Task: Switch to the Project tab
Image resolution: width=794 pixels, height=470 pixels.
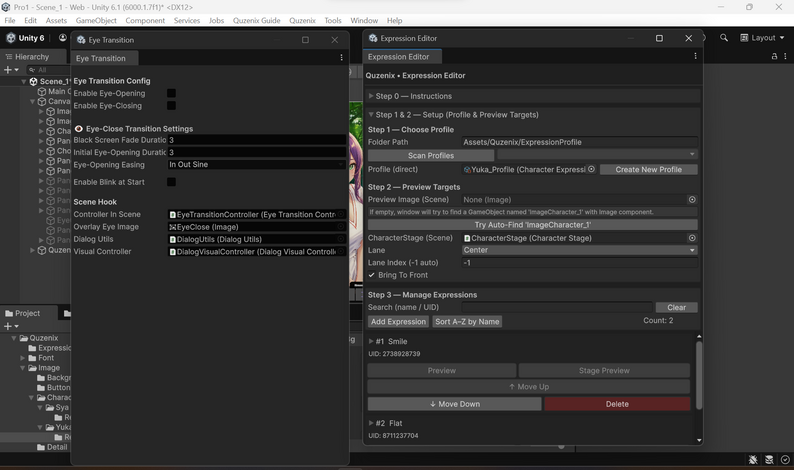Action: 27,314
